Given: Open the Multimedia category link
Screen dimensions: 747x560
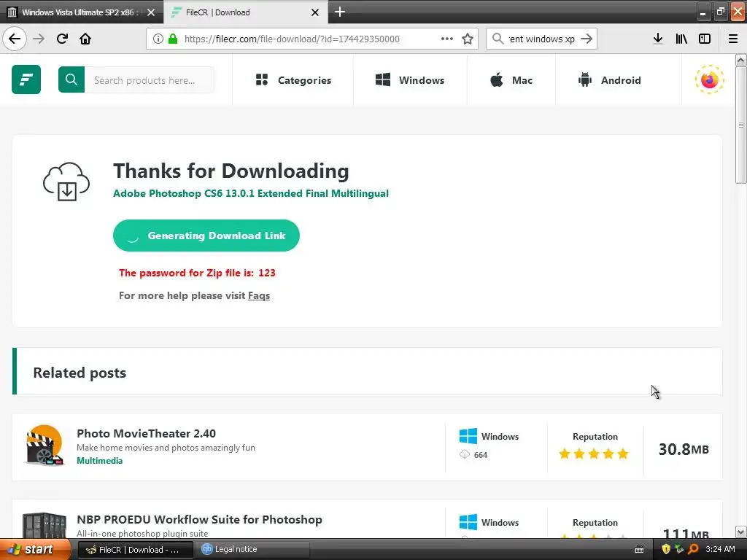Looking at the screenshot, I should point(99,461).
